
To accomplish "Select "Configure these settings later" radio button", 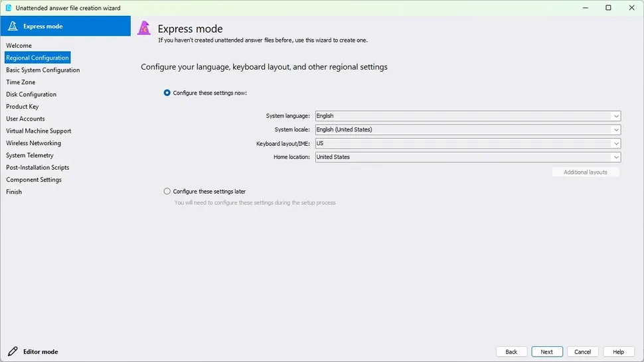I will click(167, 192).
